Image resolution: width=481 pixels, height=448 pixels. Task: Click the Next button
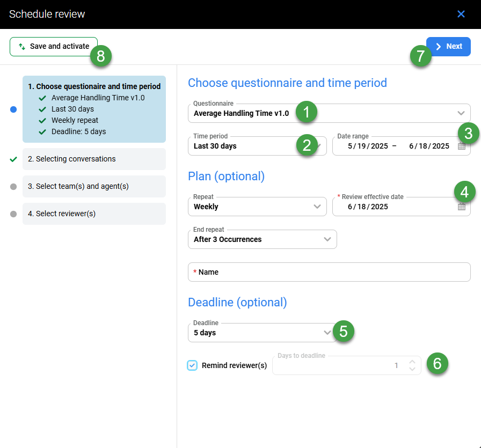(448, 47)
